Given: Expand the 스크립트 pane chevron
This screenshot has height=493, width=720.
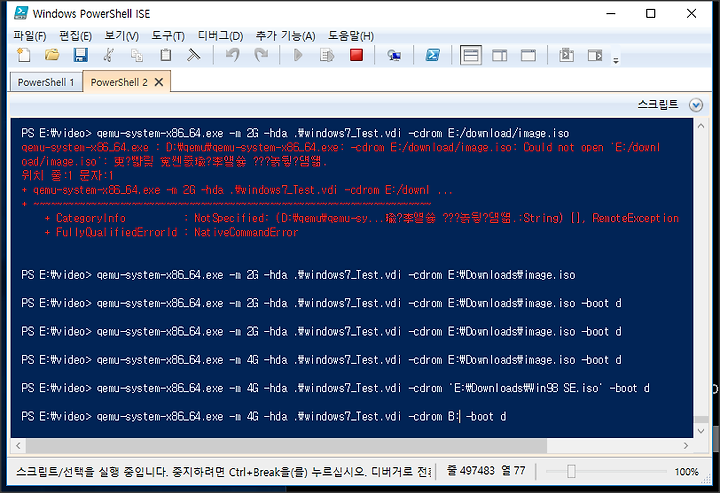Looking at the screenshot, I should [x=696, y=105].
